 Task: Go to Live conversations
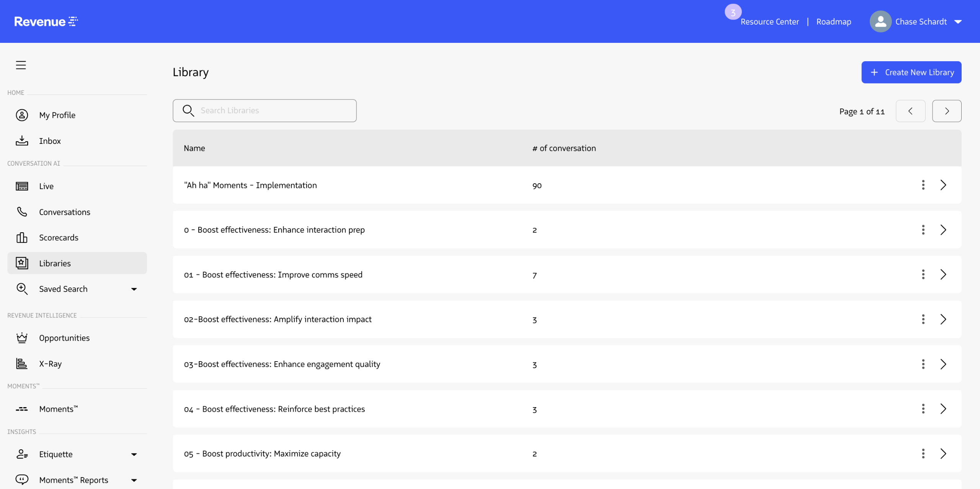coord(46,186)
